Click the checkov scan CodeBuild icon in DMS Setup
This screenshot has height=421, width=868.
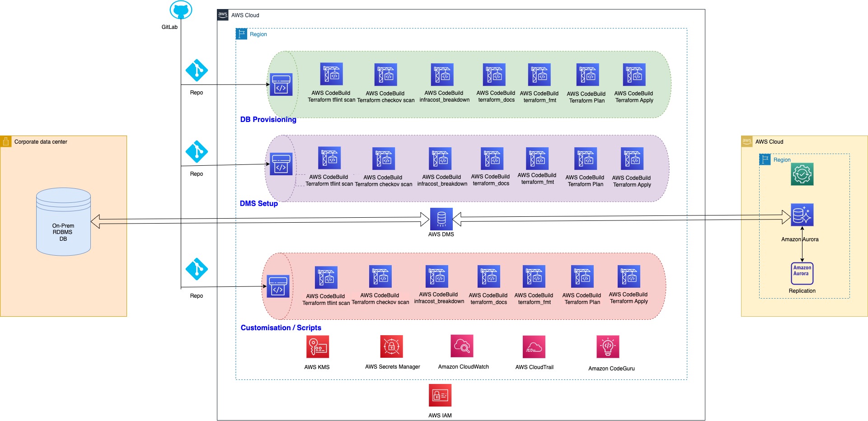point(384,159)
